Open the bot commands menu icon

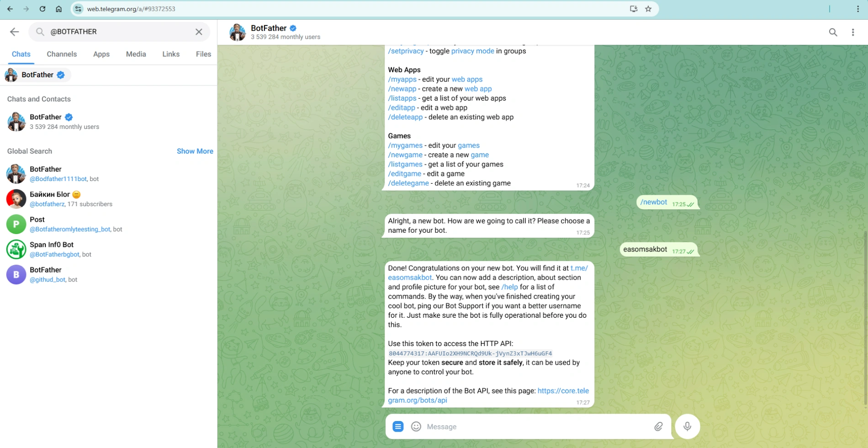(398, 427)
